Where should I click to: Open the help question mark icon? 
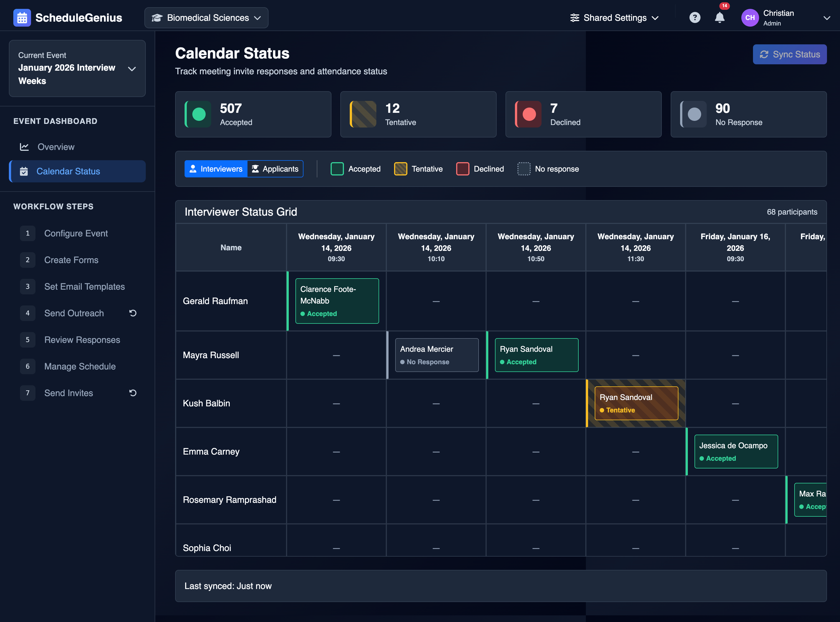695,17
